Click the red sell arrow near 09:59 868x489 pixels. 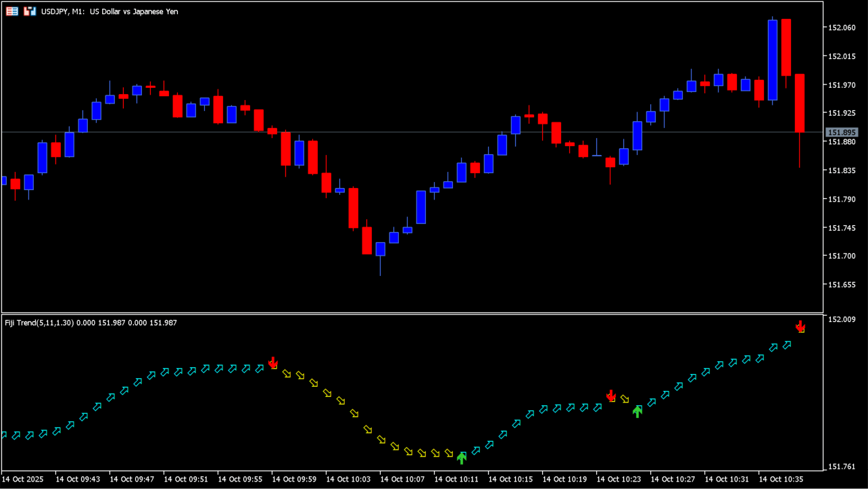click(x=273, y=363)
